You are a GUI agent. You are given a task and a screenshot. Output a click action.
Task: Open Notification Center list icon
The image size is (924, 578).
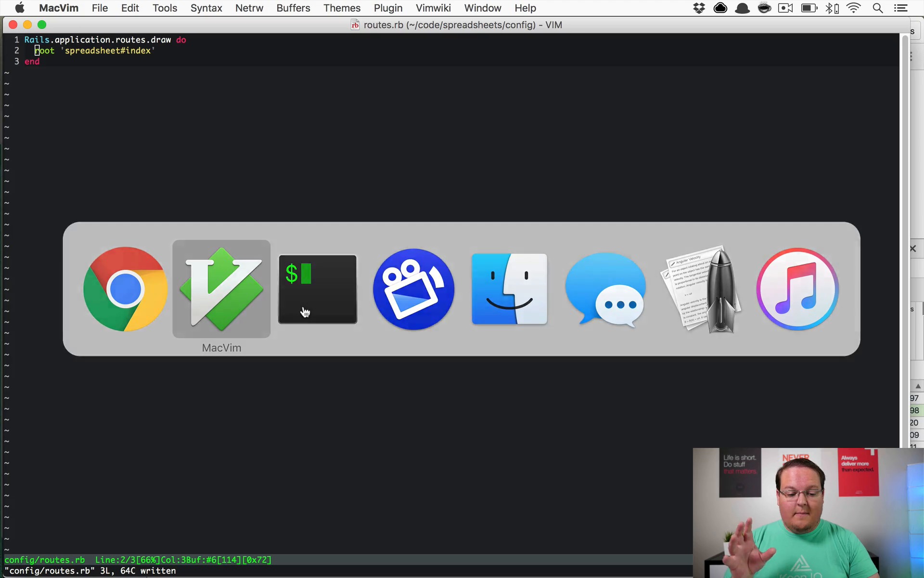coord(900,8)
